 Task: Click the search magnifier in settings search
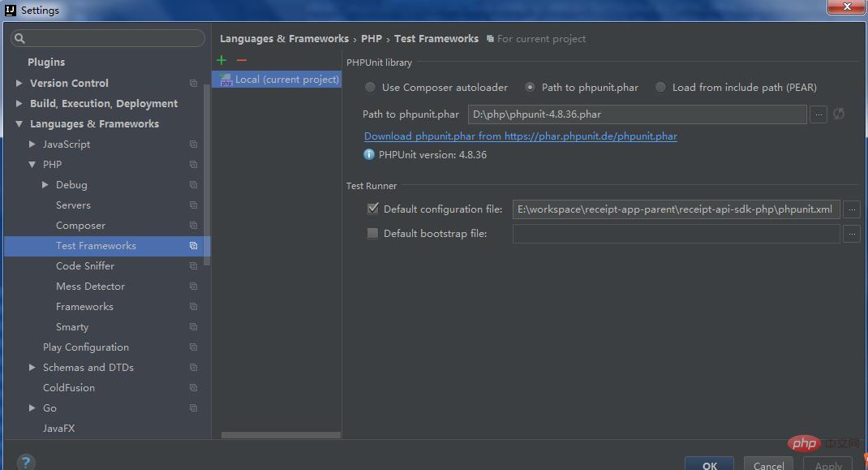coord(20,38)
